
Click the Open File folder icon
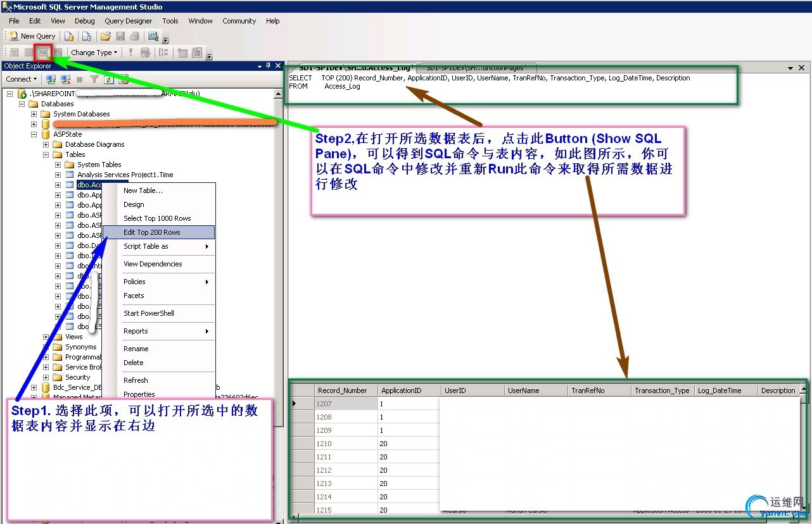(x=106, y=36)
